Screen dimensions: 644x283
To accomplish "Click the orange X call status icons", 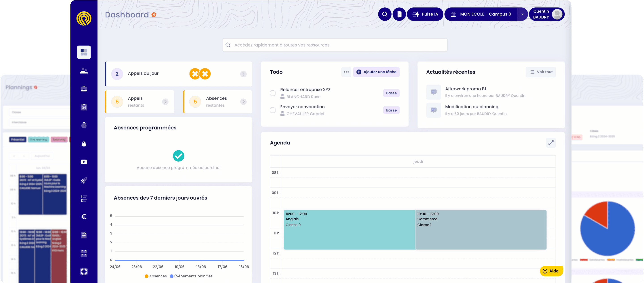I will coord(200,74).
